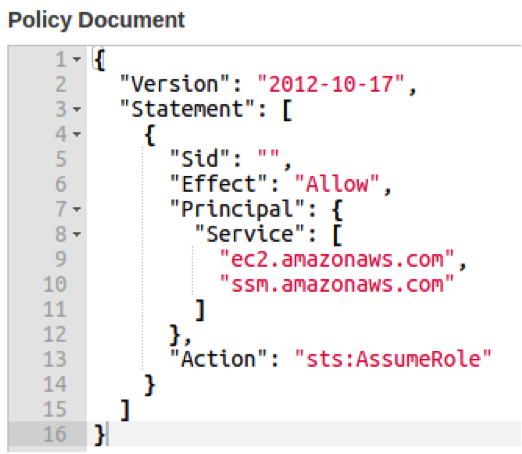Click line number 2 in the gutter
This screenshot has width=522, height=454.
click(61, 84)
